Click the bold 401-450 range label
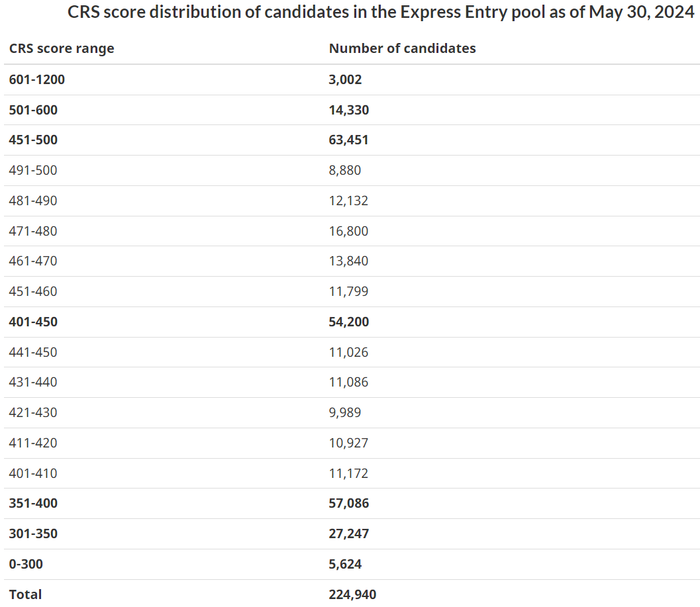 33,322
